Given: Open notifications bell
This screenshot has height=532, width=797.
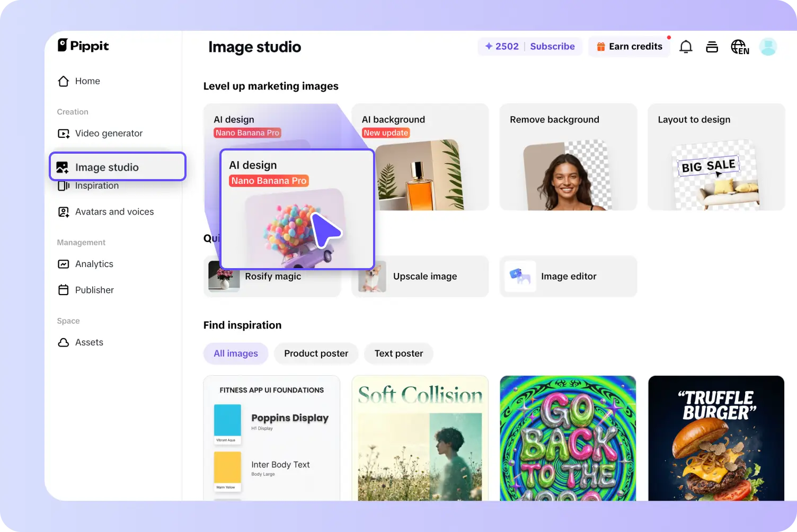Looking at the screenshot, I should click(x=686, y=47).
